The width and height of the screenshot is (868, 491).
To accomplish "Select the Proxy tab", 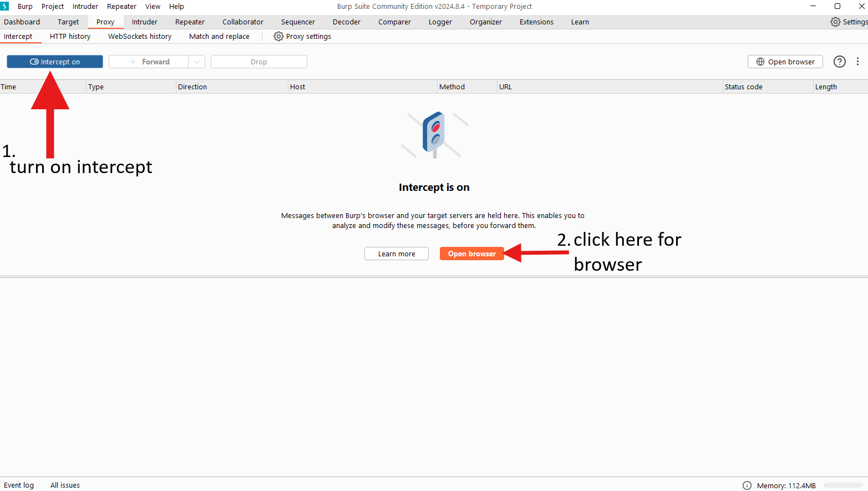I will (105, 22).
